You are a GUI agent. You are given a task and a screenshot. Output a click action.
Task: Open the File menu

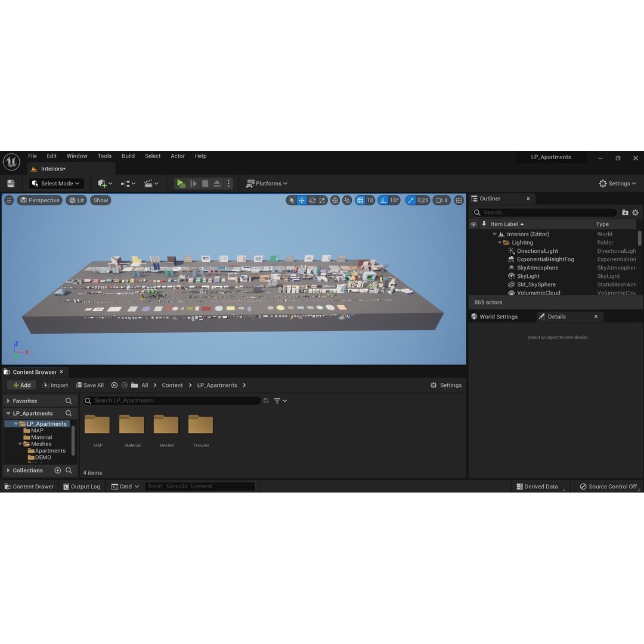point(32,156)
